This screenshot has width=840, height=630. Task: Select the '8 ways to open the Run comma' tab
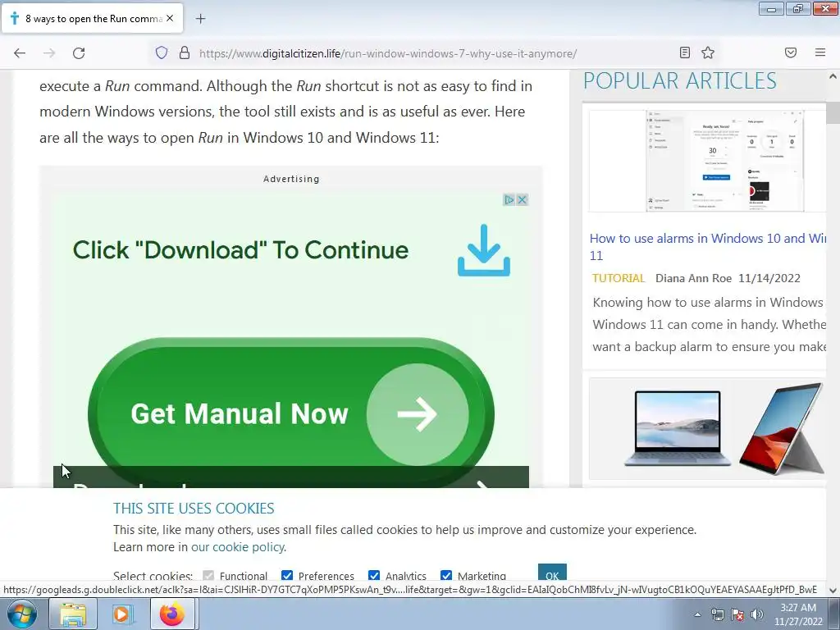[x=93, y=18]
